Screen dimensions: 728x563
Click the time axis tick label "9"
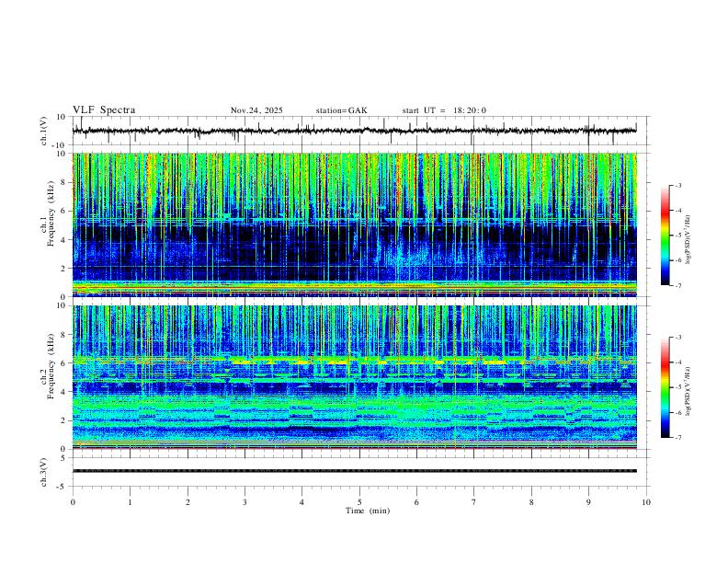(588, 502)
